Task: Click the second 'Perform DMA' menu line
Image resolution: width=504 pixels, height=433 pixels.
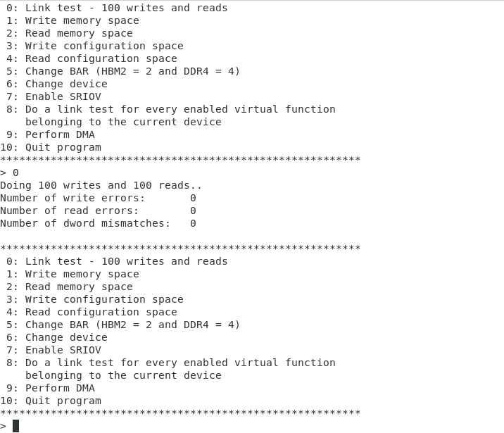Action: [x=51, y=389]
